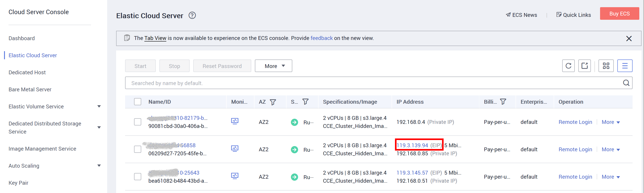
Task: Click the ECS News link
Action: click(525, 15)
